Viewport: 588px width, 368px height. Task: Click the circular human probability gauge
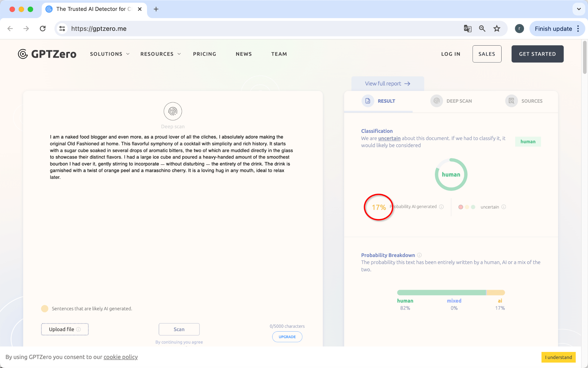coord(451,174)
